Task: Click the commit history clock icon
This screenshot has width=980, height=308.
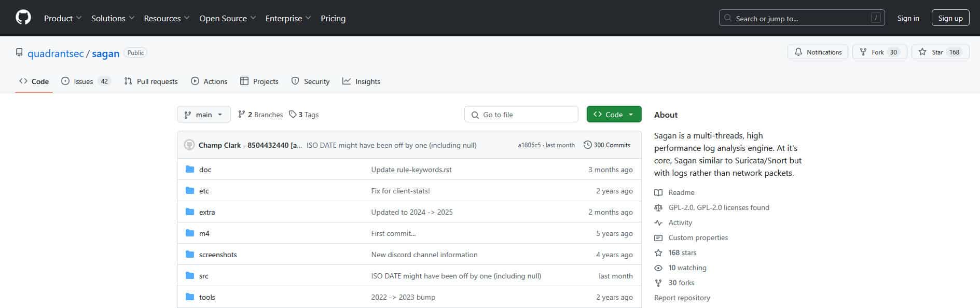Action: (587, 145)
